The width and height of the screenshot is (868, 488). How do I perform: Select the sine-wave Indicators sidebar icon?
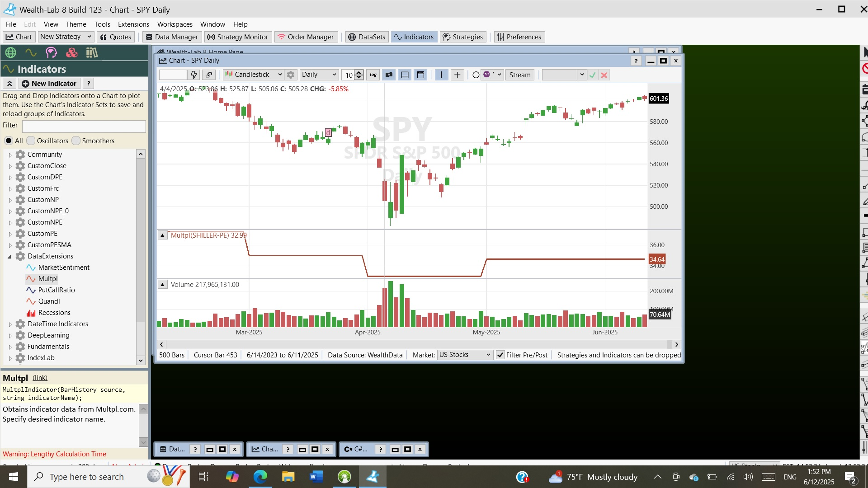click(31, 52)
